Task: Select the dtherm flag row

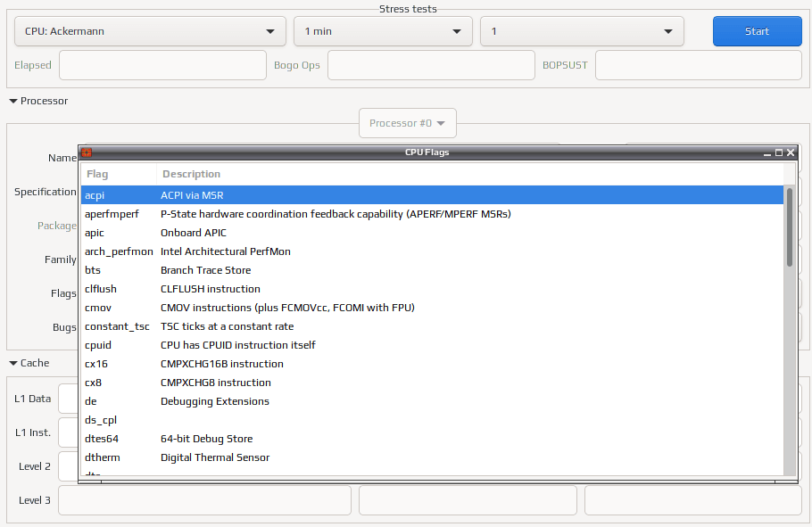Action: click(432, 457)
